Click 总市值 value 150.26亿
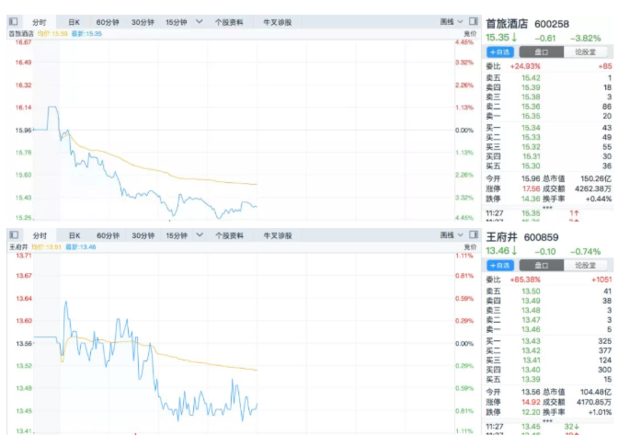Screen dimensions: 630x446 (x=596, y=178)
